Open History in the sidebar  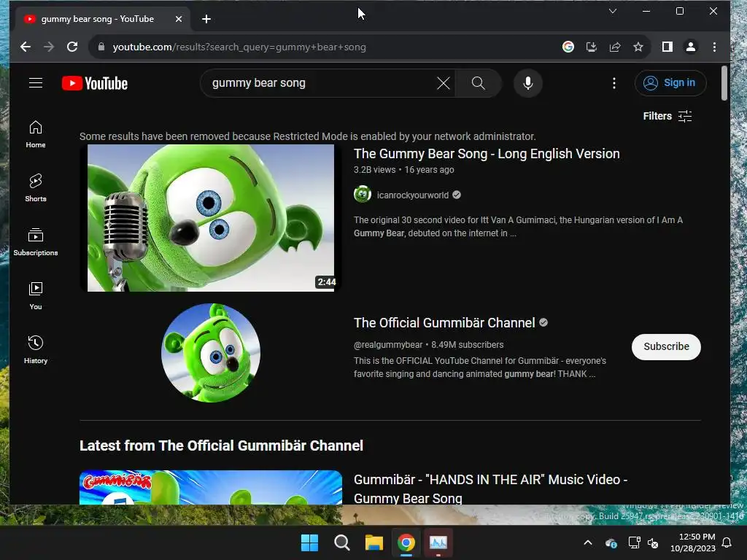pyautogui.click(x=36, y=349)
